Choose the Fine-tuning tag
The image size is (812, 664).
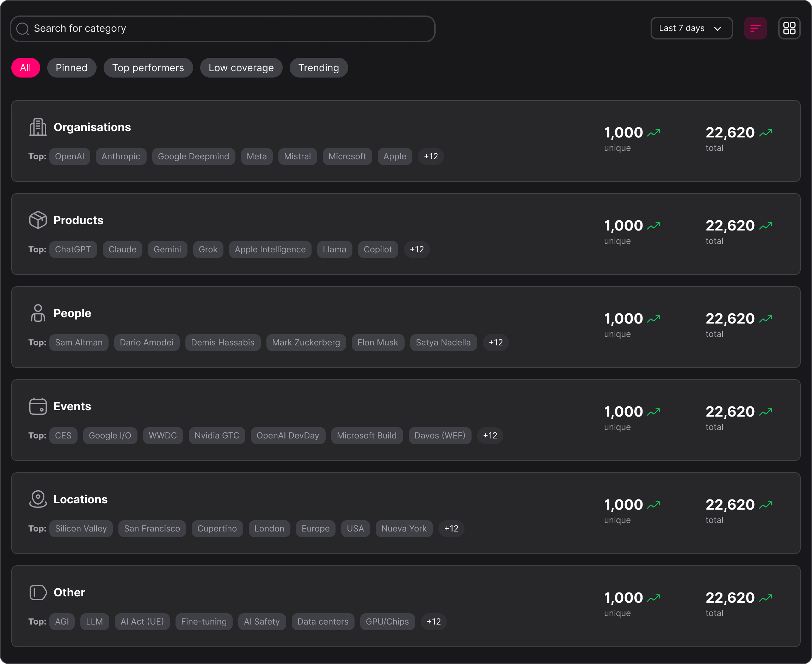[204, 622]
